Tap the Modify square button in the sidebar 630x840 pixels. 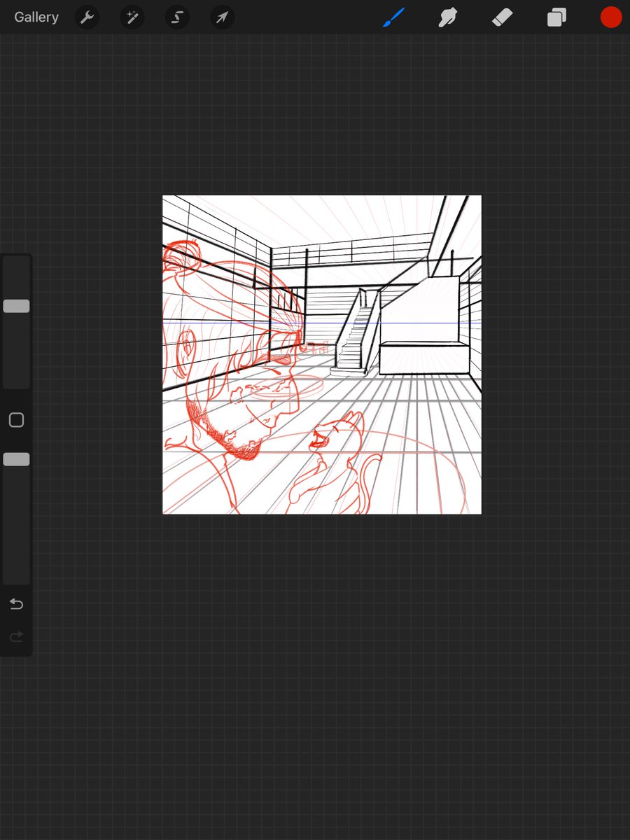point(16,420)
